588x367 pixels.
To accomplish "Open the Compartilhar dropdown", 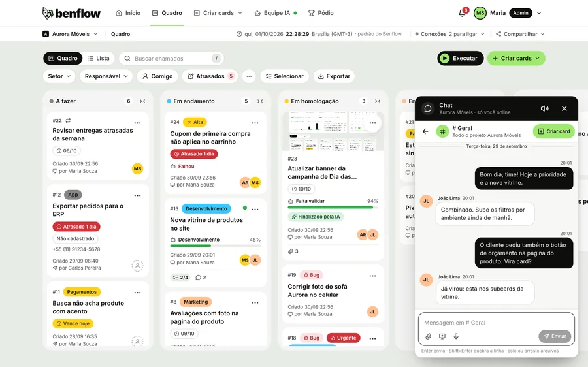I will (520, 34).
